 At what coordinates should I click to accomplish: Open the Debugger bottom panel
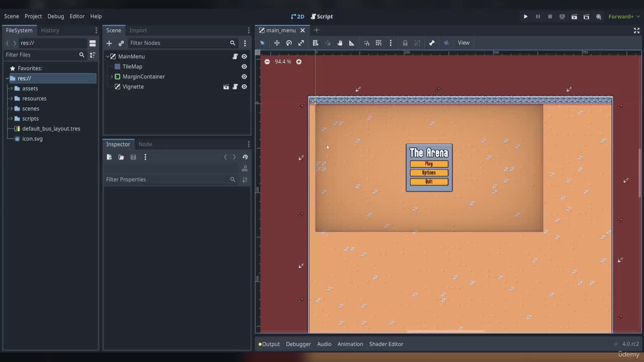298,344
